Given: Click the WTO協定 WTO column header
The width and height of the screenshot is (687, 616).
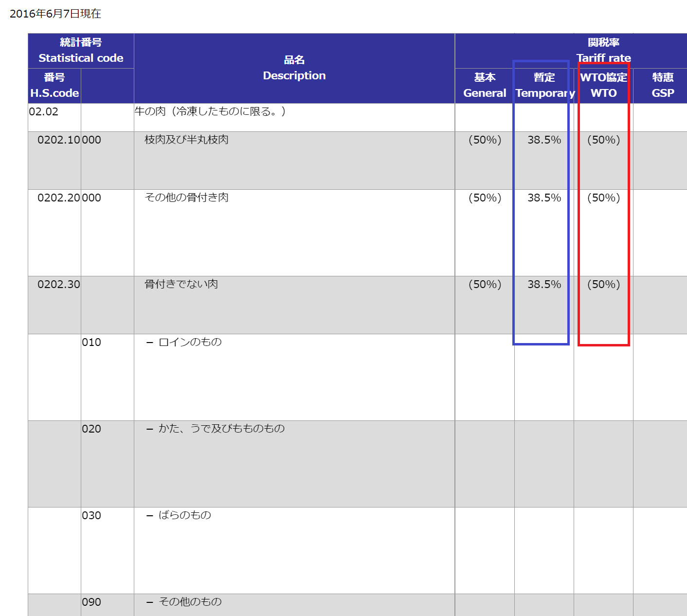Looking at the screenshot, I should 604,86.
